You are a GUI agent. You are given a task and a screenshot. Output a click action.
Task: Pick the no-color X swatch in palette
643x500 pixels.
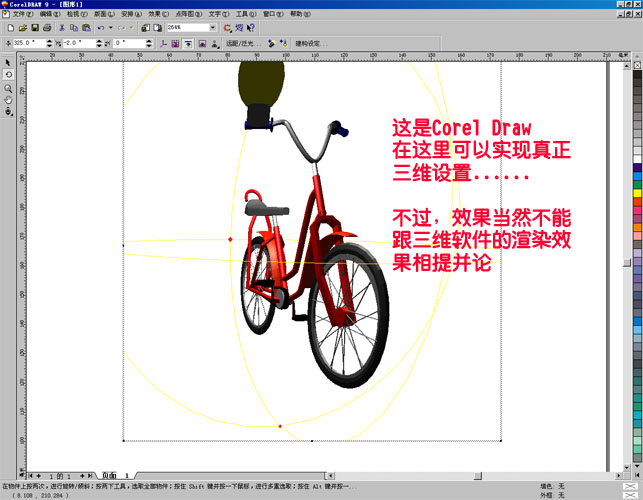pyautogui.click(x=637, y=65)
